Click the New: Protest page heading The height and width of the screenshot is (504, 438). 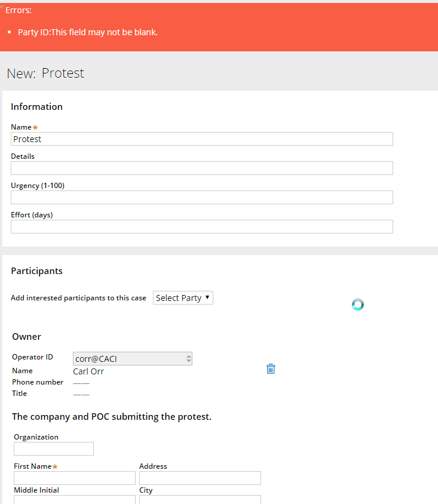45,73
